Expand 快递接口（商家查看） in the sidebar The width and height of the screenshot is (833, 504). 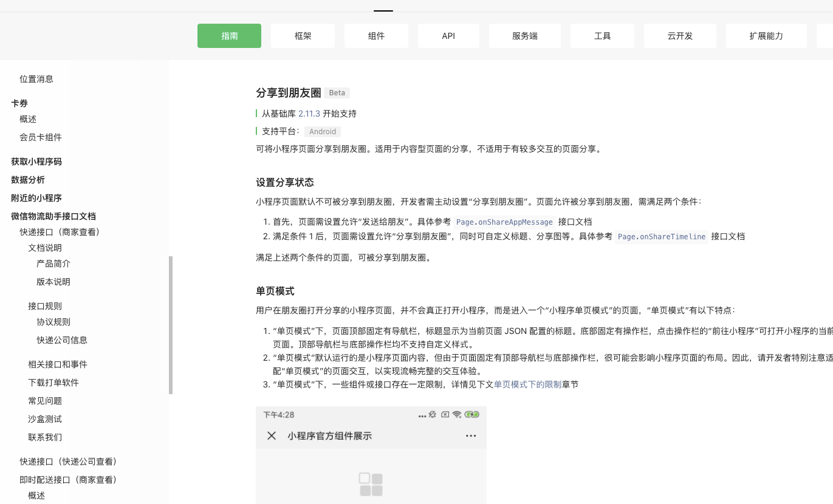pos(60,232)
